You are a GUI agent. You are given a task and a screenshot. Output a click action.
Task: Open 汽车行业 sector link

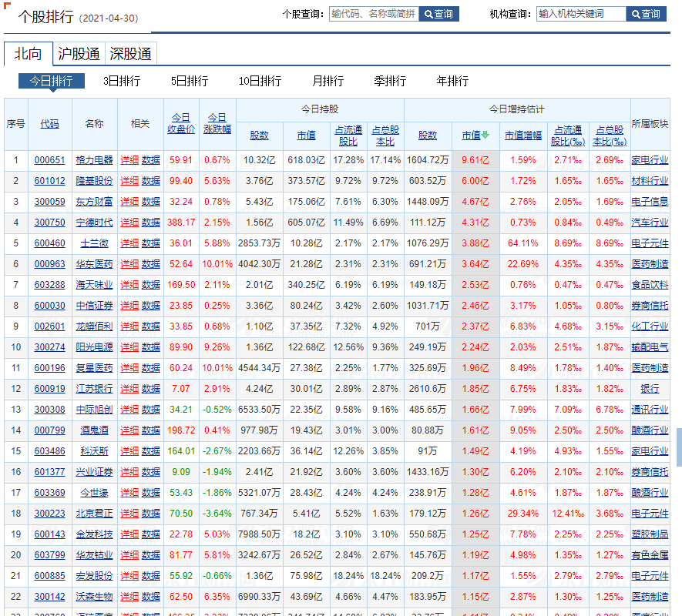(650, 223)
